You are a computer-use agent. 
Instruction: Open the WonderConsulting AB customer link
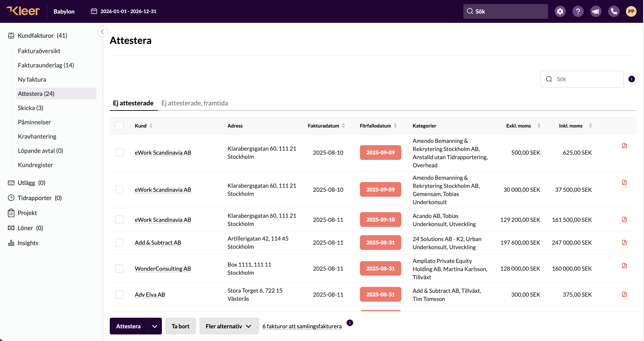coord(163,268)
